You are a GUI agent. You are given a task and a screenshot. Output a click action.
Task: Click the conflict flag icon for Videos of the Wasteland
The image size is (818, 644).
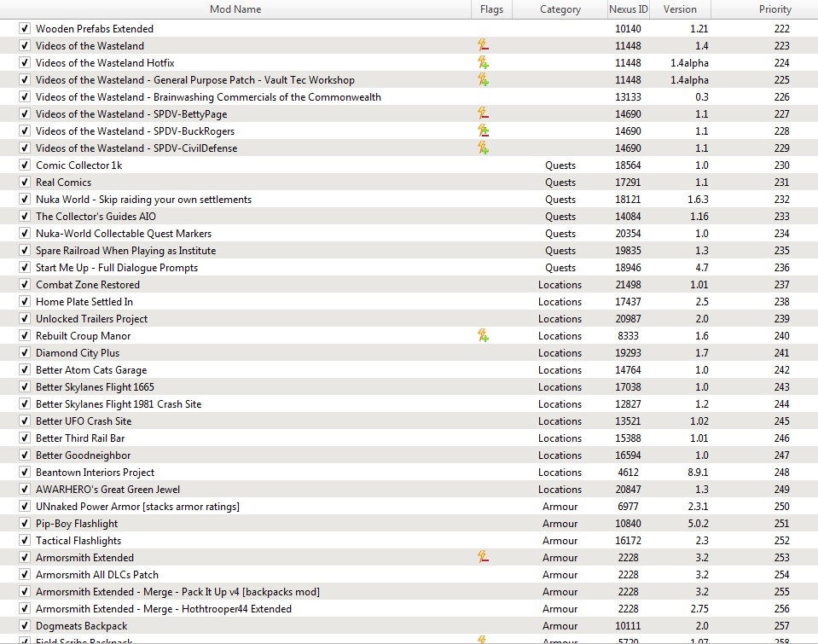[x=483, y=45]
